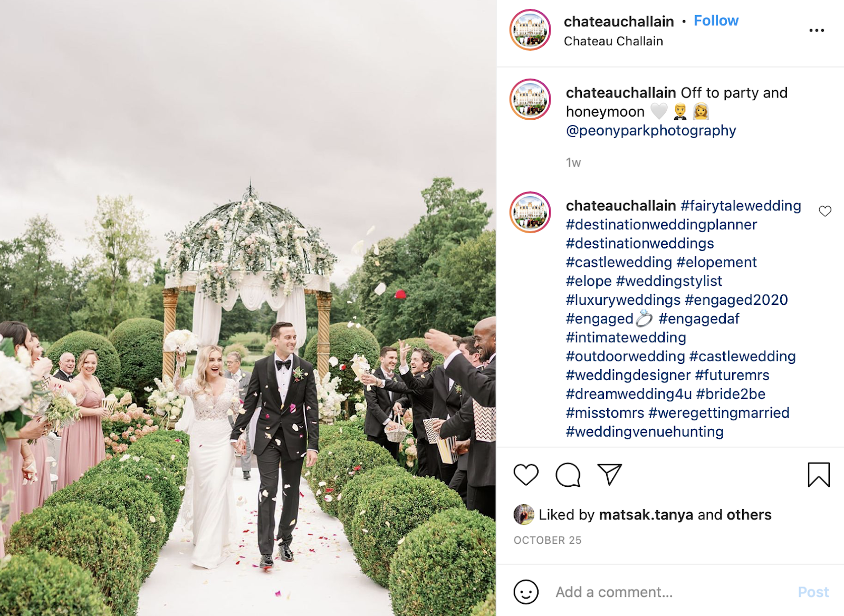Like the post with the heart icon
Viewport: 844px width, 616px height.
click(x=526, y=475)
